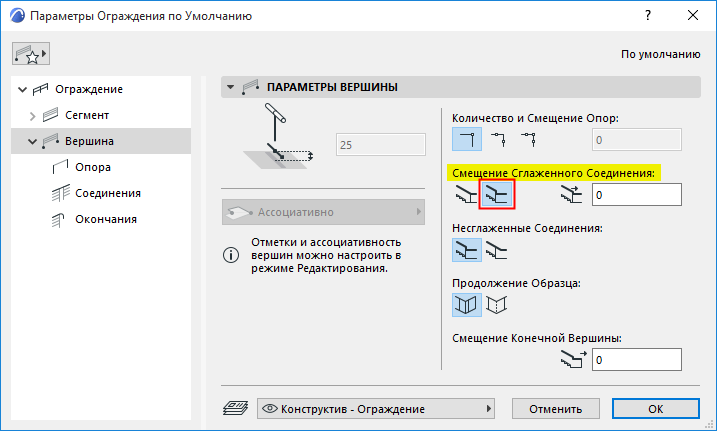
Task: Select first smooth connection offset icon
Action: [x=465, y=194]
